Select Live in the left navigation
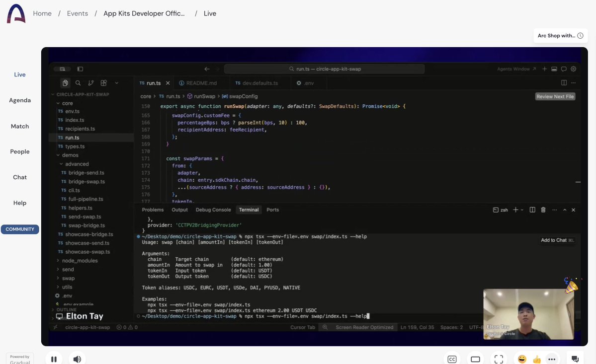The width and height of the screenshot is (596, 364). point(20,75)
